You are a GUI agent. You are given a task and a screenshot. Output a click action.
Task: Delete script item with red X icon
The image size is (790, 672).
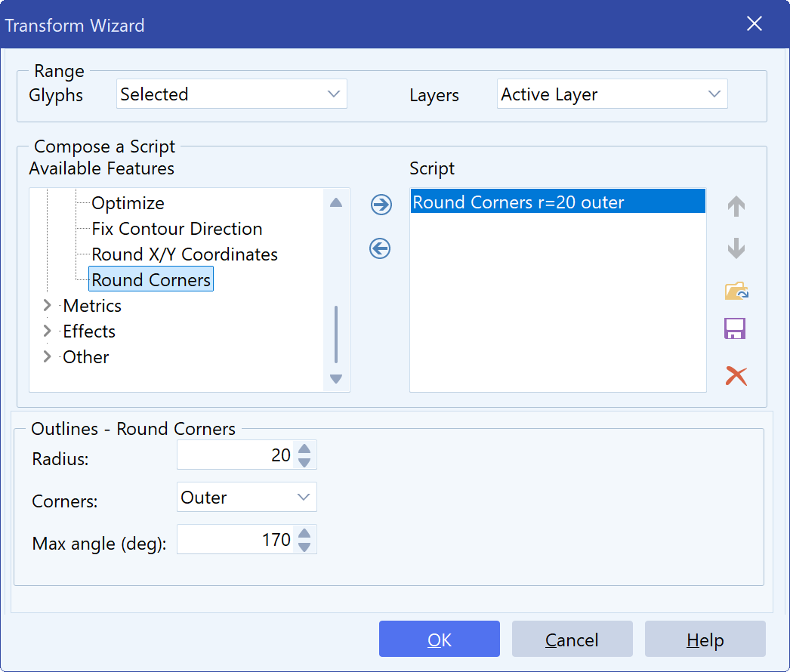coord(736,376)
